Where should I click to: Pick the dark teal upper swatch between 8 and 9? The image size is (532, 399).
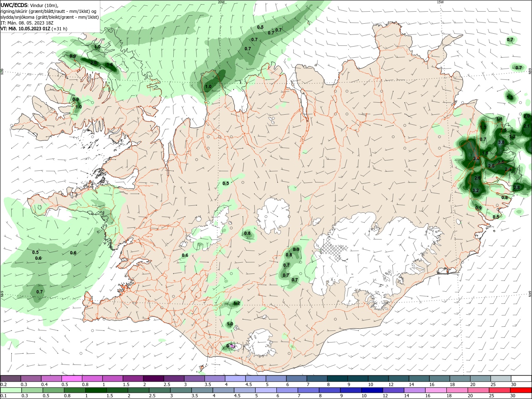tap(337, 379)
